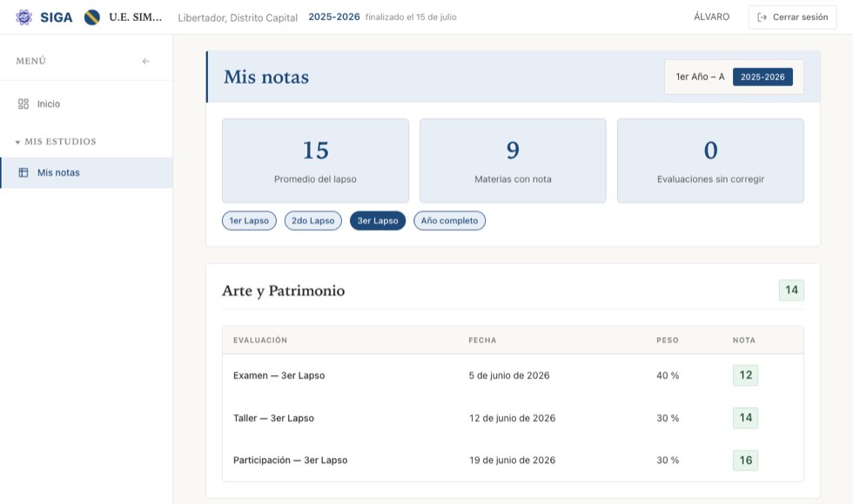The width and height of the screenshot is (853, 504).
Task: Select the 2do Lapso filter
Action: coord(312,220)
